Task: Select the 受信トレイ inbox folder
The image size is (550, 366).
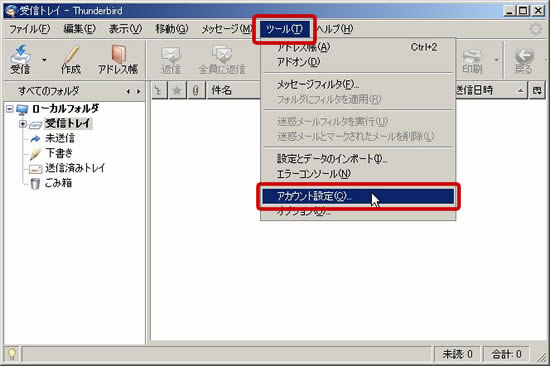Action: tap(68, 124)
